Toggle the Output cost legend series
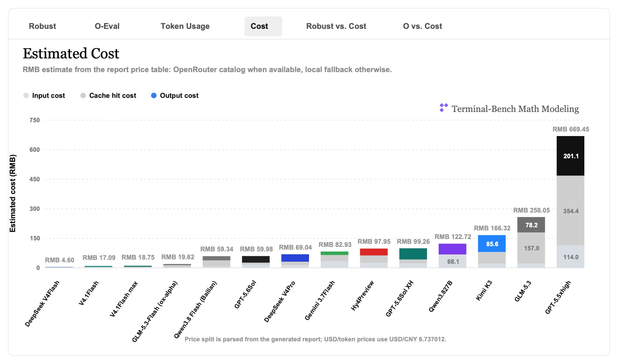The image size is (618, 364). coord(175,95)
